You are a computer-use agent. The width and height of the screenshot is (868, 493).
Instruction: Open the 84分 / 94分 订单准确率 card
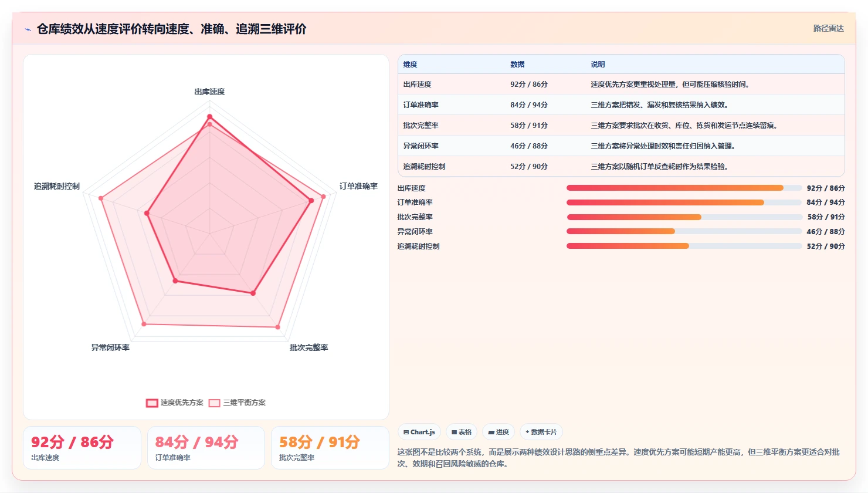pos(206,448)
